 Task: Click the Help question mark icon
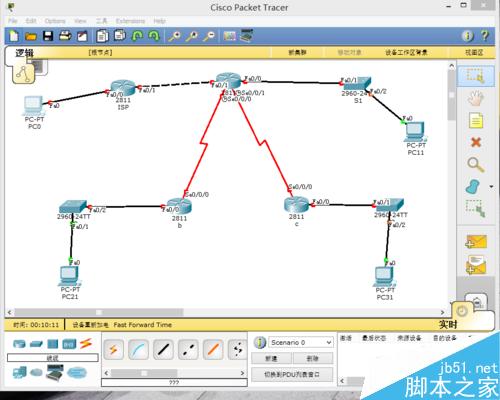(485, 35)
